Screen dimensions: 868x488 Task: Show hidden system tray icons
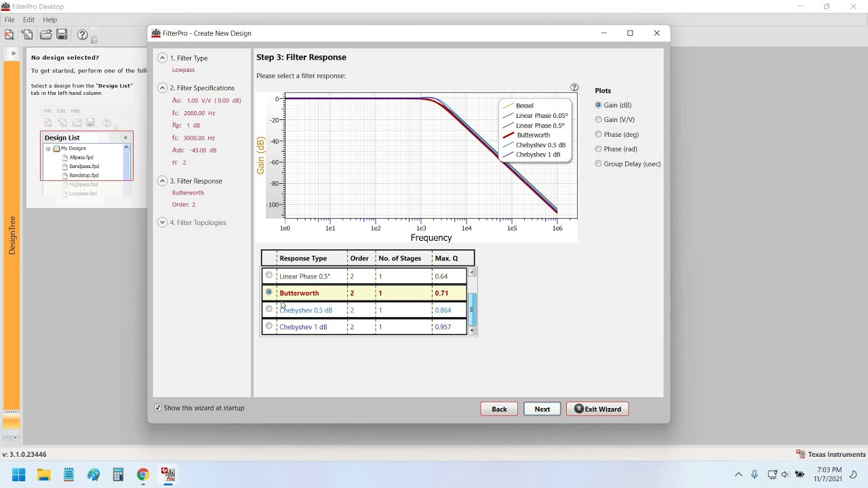point(738,474)
